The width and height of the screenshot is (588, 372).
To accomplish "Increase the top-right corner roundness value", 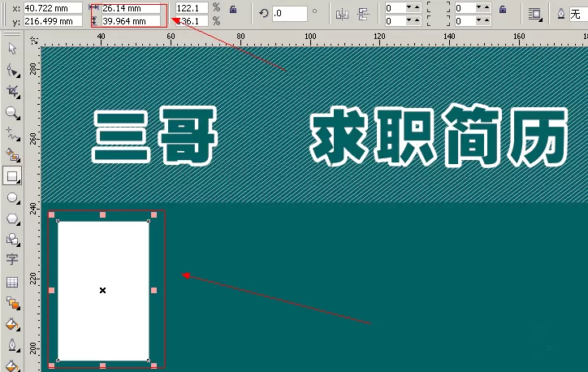I will pos(486,7).
